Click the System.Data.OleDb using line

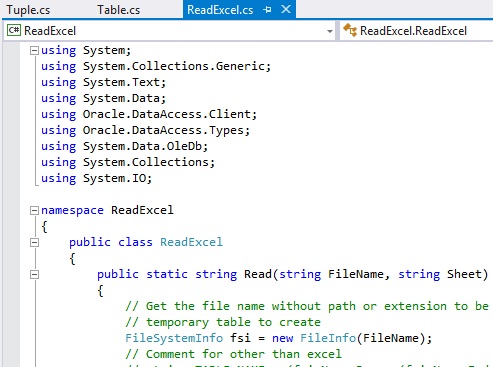tap(125, 146)
